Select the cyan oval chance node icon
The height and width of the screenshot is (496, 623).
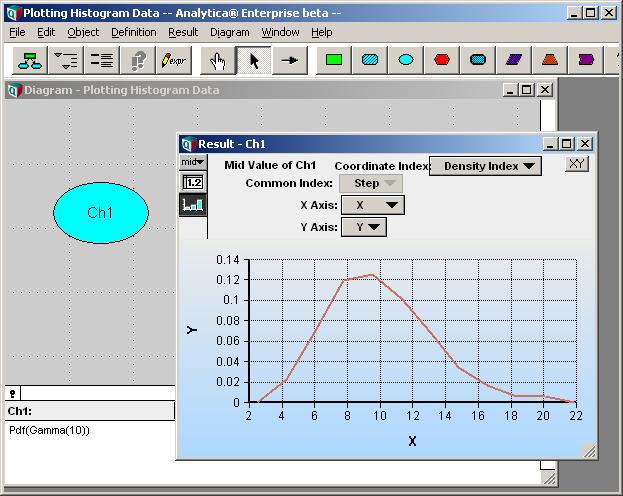coord(406,60)
